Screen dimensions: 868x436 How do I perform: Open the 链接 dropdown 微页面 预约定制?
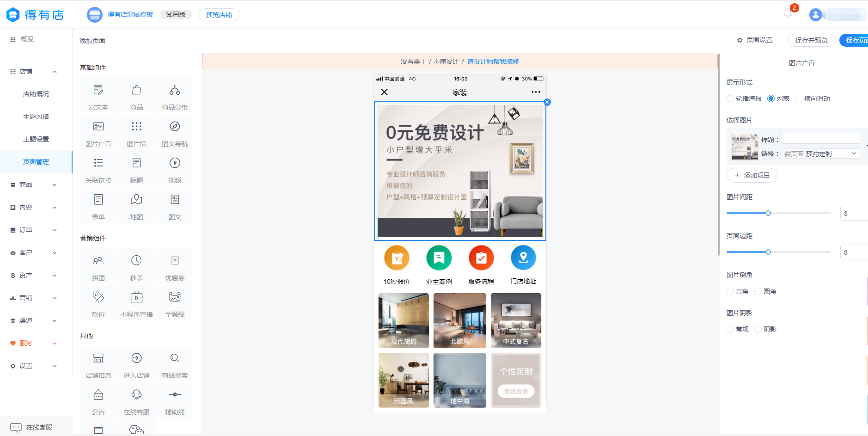820,154
